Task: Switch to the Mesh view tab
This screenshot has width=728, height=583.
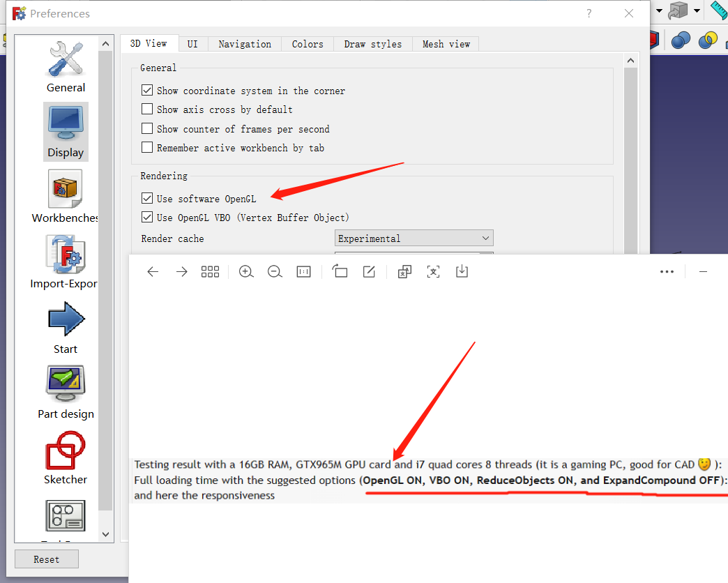Action: tap(446, 44)
